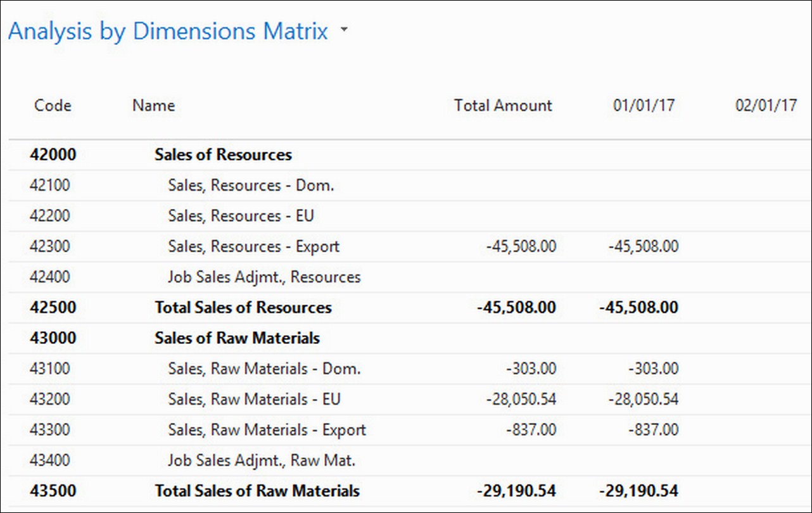
Task: Select Total Sales of Raw Materials name
Action: point(257,490)
